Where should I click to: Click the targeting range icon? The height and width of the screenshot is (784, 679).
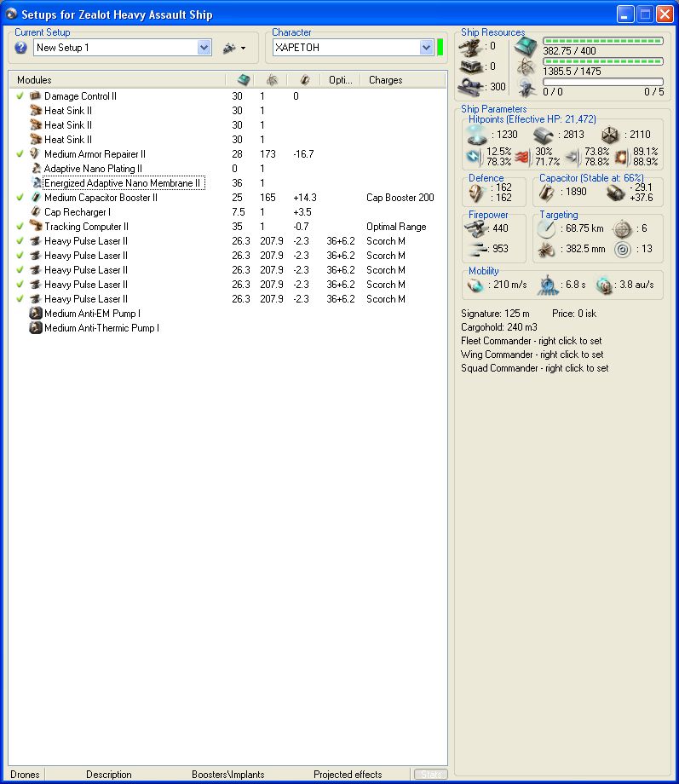click(x=546, y=228)
